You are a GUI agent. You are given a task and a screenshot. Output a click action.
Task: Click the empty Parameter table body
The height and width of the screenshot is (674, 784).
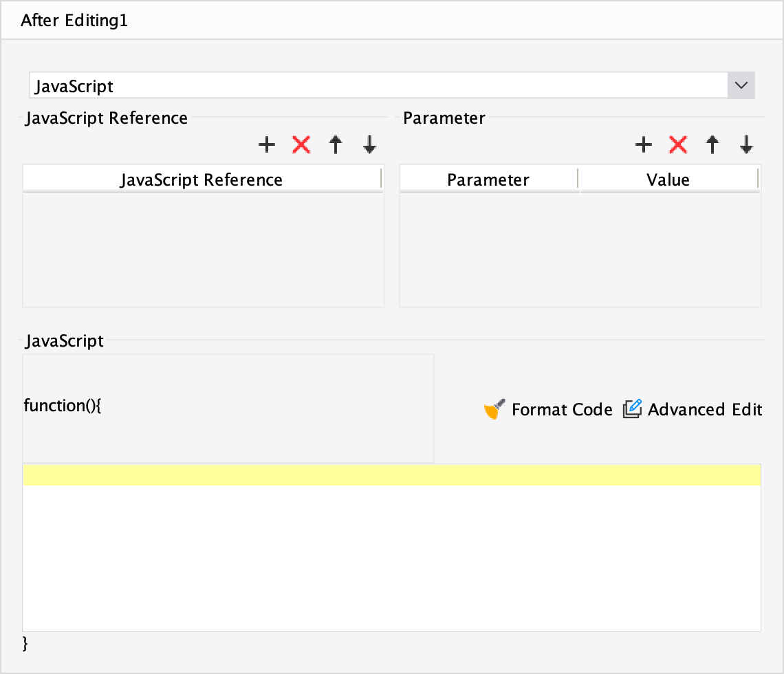pos(580,250)
